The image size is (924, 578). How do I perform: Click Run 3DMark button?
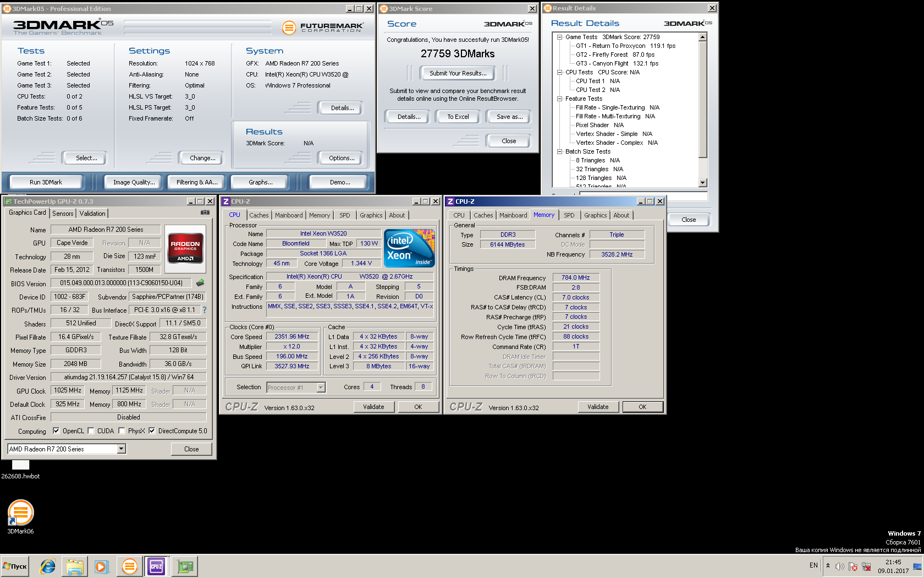[x=46, y=182]
